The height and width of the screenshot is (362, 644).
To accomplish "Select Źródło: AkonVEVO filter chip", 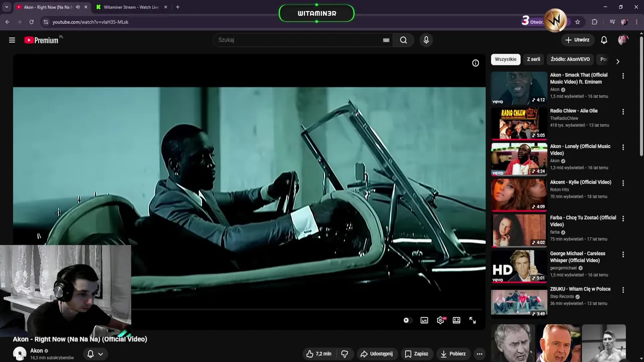I will [570, 59].
